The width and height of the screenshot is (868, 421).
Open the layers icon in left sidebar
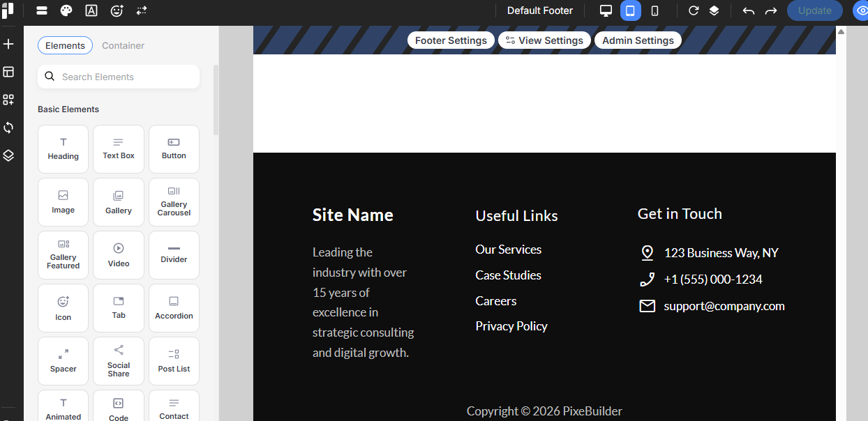pyautogui.click(x=8, y=155)
